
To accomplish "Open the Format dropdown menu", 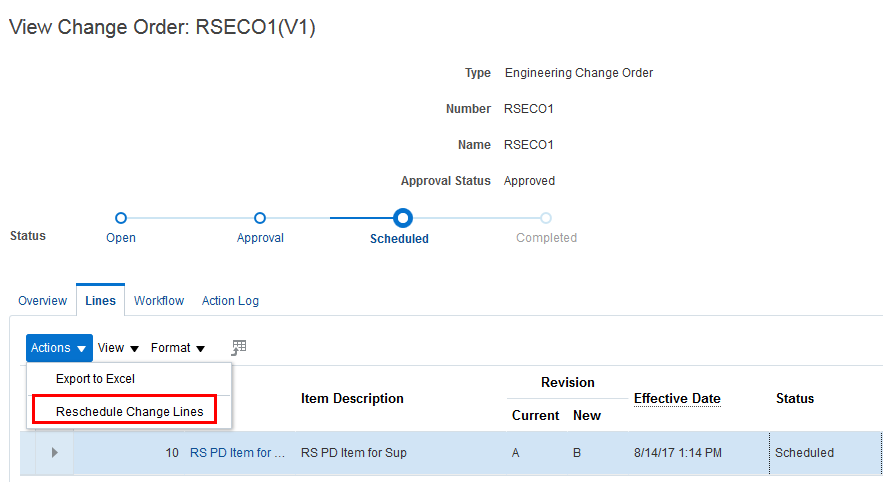I will point(178,348).
